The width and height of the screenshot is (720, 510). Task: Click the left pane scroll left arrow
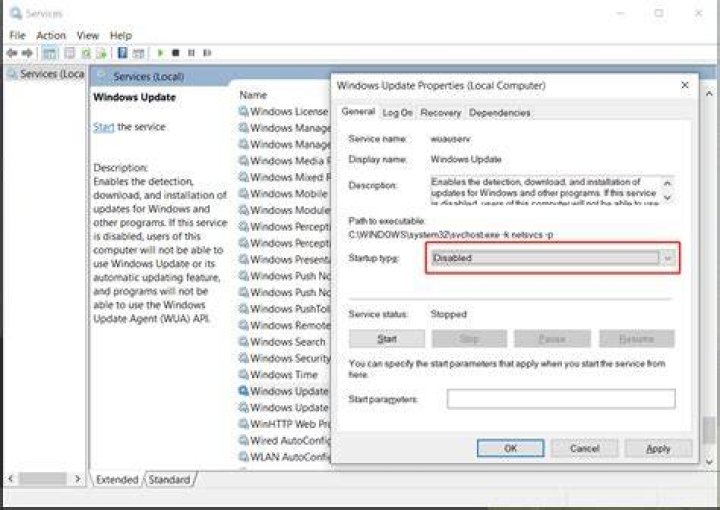[x=11, y=479]
